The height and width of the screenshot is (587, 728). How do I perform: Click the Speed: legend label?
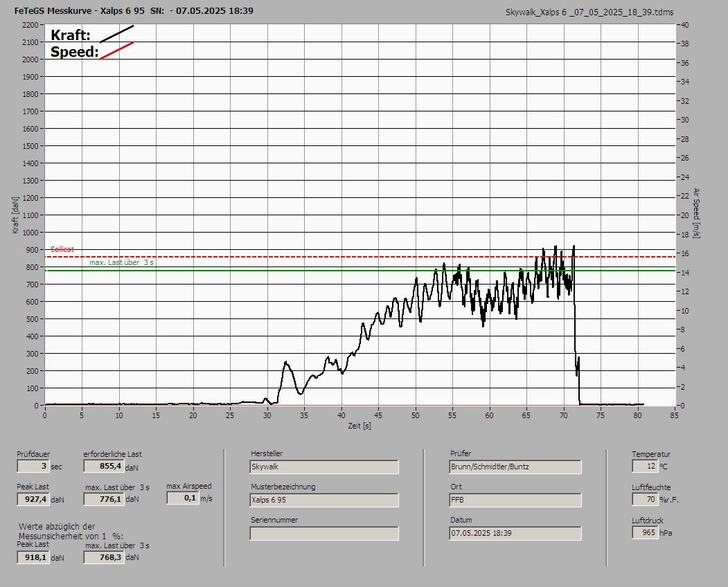click(75, 51)
